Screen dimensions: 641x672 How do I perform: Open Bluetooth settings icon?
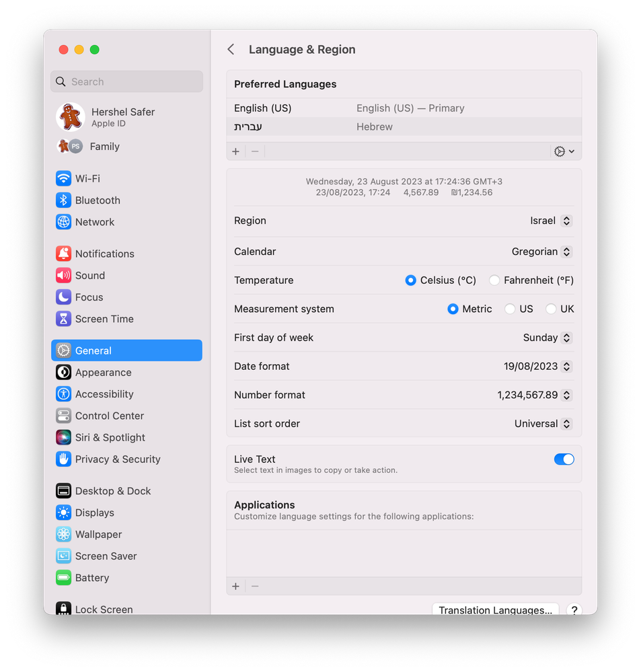coord(63,200)
